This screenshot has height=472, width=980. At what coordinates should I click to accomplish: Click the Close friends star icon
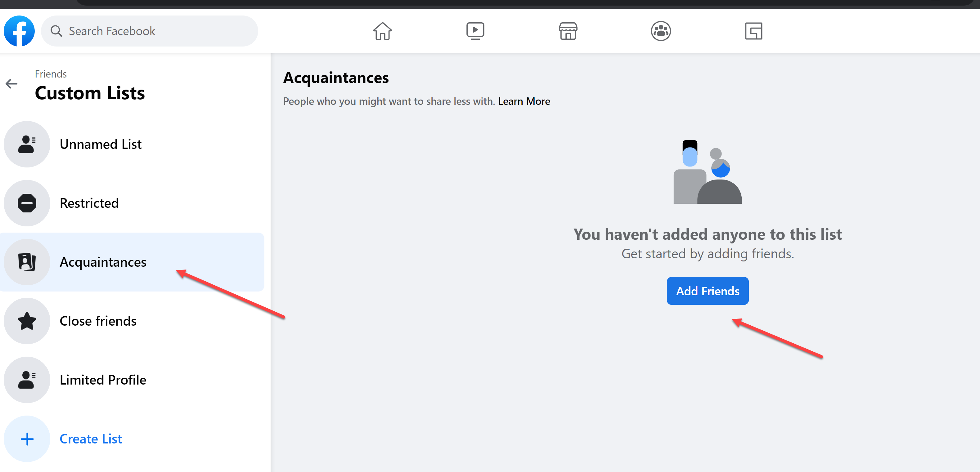[27, 321]
